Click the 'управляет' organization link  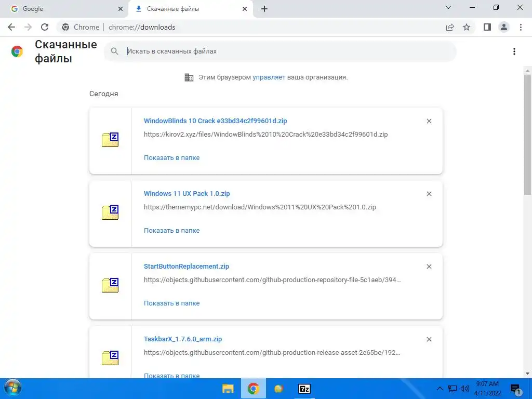pyautogui.click(x=269, y=77)
